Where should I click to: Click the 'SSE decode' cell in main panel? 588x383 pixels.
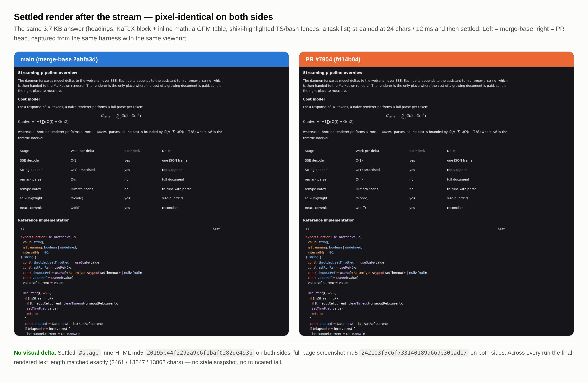pyautogui.click(x=29, y=160)
